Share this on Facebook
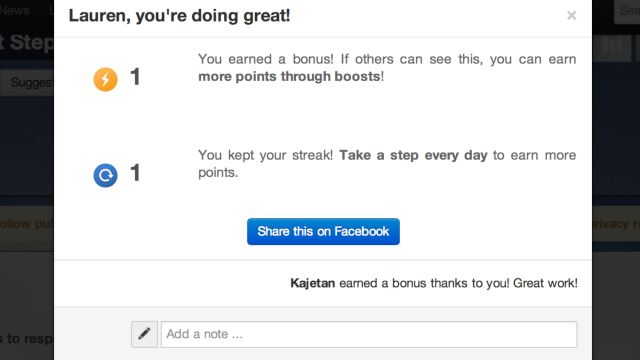Image resolution: width=640 pixels, height=360 pixels. pyautogui.click(x=323, y=231)
